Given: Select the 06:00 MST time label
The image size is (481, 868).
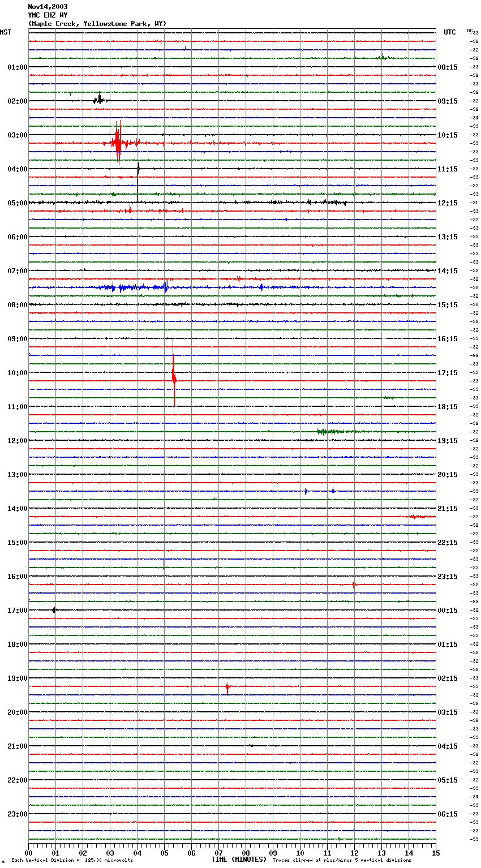Looking at the screenshot, I should pyautogui.click(x=17, y=237).
